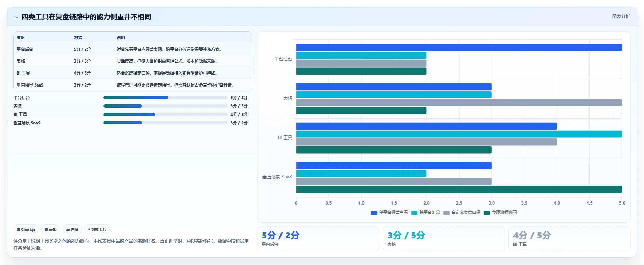Click the 数据 table column header

[x=78, y=38]
